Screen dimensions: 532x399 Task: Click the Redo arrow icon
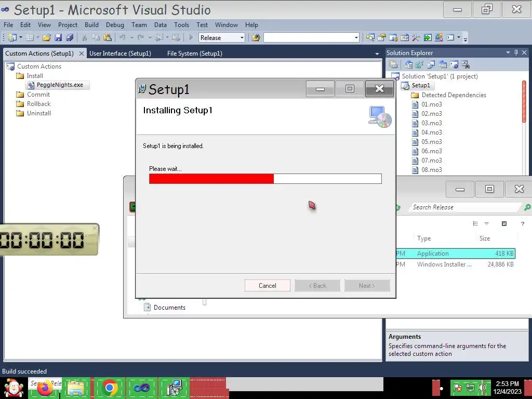click(140, 37)
